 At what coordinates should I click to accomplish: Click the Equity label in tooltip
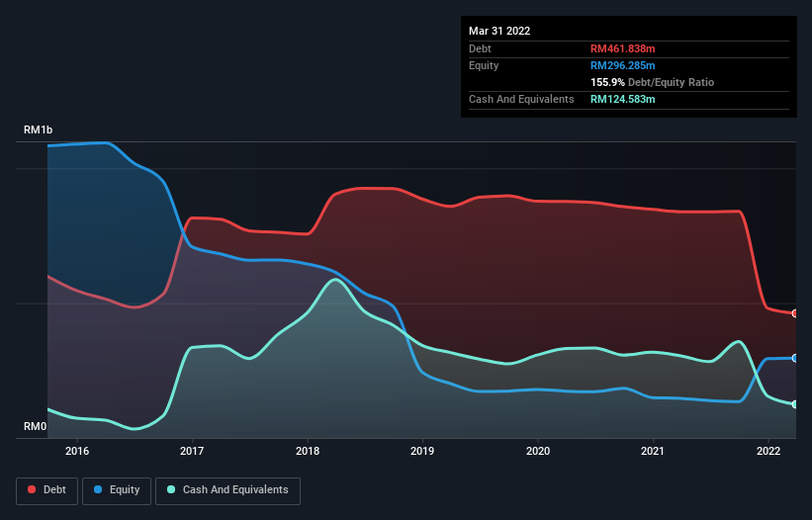[484, 65]
